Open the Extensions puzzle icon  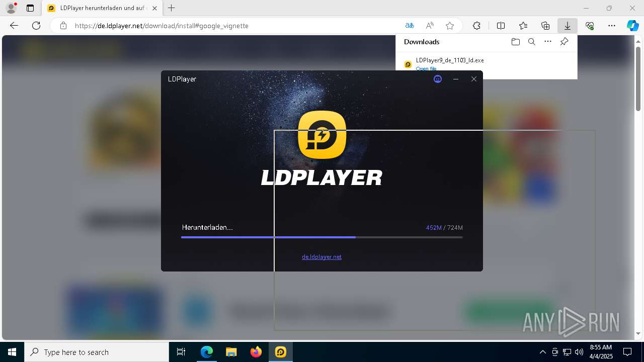coord(476,26)
